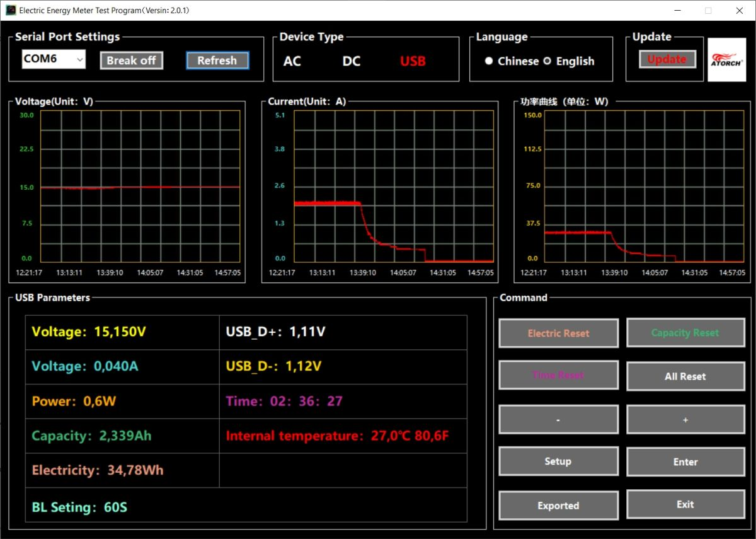The width and height of the screenshot is (756, 539).
Task: Click inside the power curve chart
Action: 644,187
